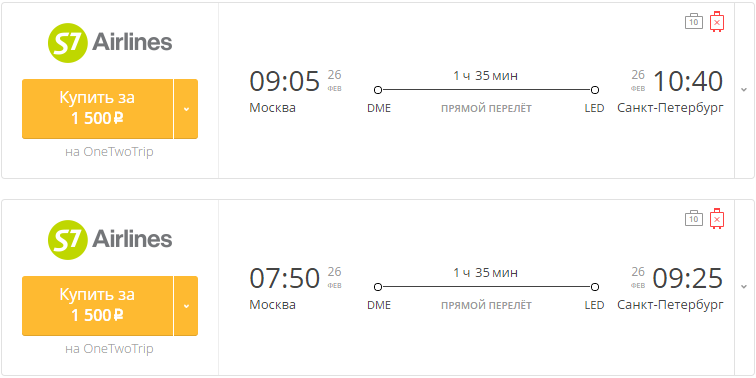Screen dimensions: 756x378
Task: Click the 09:05 departure time
Action: (284, 81)
